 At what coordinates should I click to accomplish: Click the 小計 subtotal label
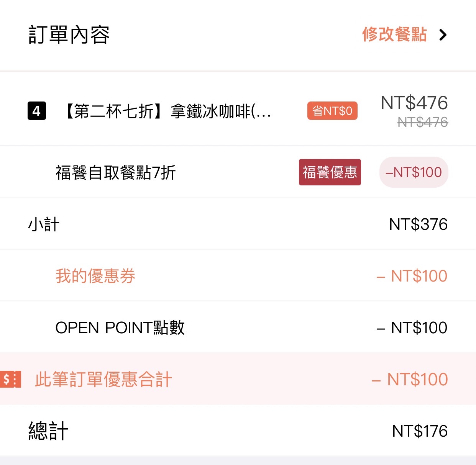[44, 224]
